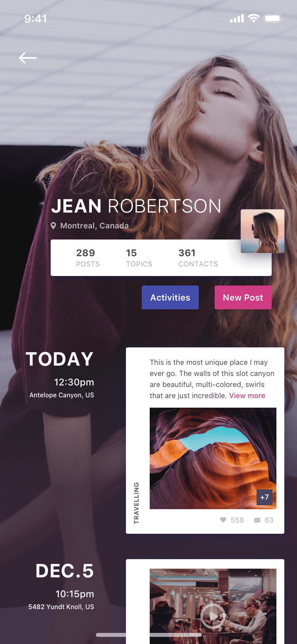Open comments via speech bubble icon
The image size is (297, 644).
point(257,520)
